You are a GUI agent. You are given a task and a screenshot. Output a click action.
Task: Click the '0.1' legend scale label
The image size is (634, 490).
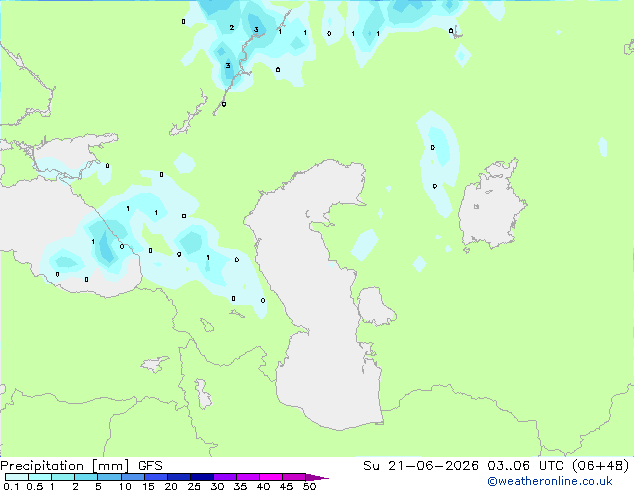pos(11,486)
